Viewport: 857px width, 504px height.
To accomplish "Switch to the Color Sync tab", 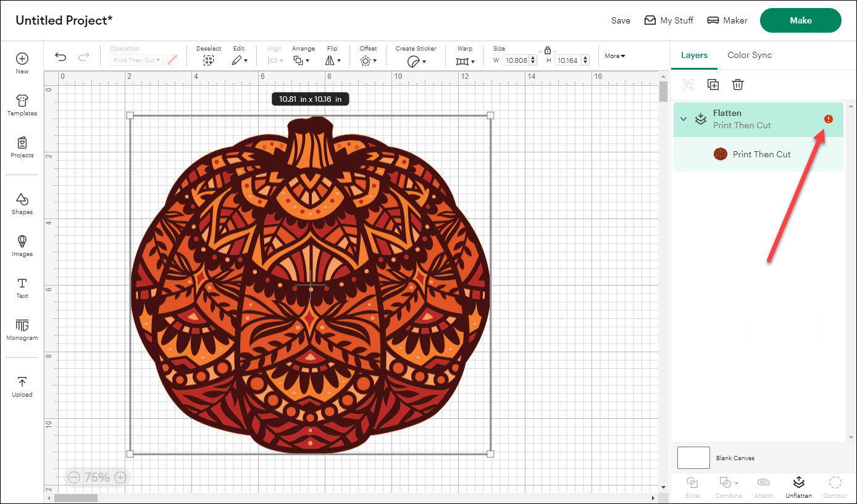I will [x=750, y=55].
